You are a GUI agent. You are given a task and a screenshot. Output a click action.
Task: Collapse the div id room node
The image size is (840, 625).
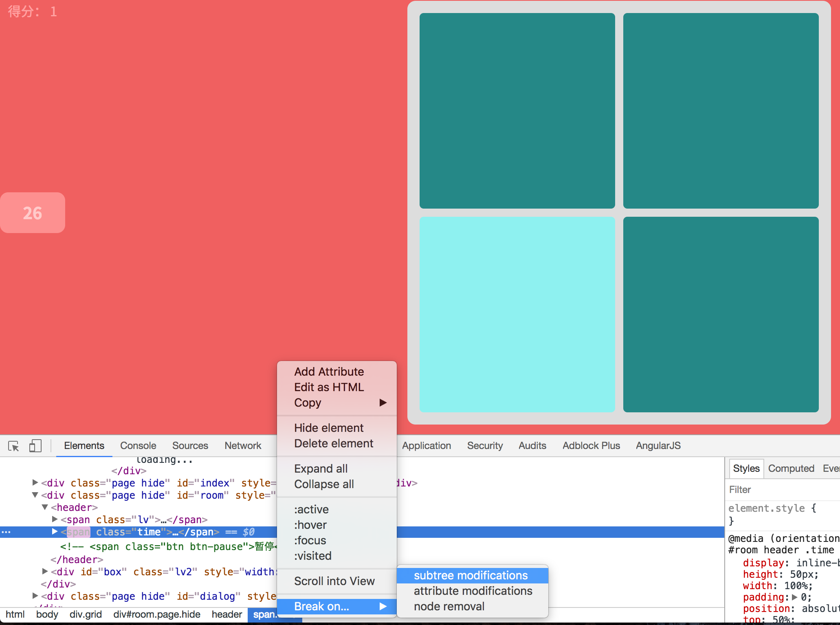tap(35, 495)
